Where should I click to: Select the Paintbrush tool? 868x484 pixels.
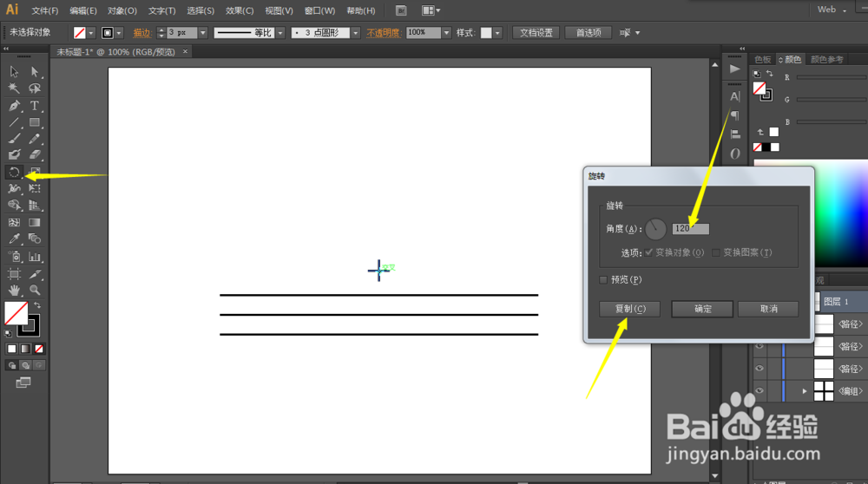pyautogui.click(x=14, y=139)
